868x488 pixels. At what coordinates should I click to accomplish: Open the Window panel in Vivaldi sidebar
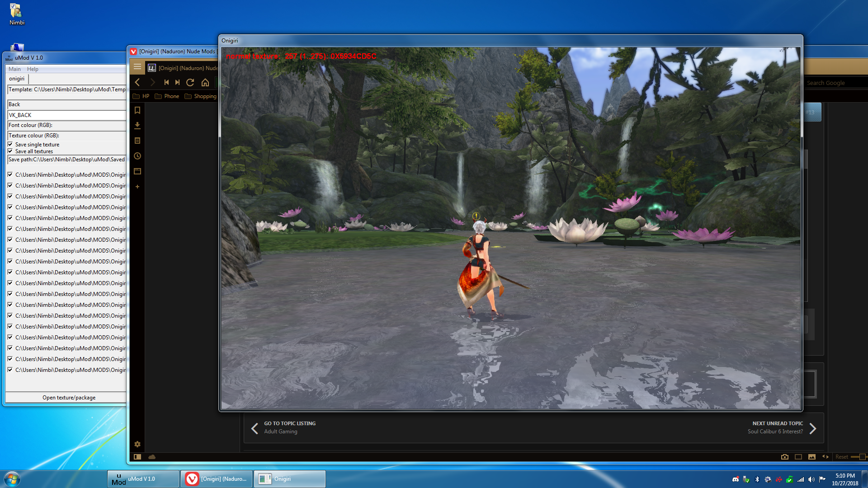pyautogui.click(x=137, y=171)
